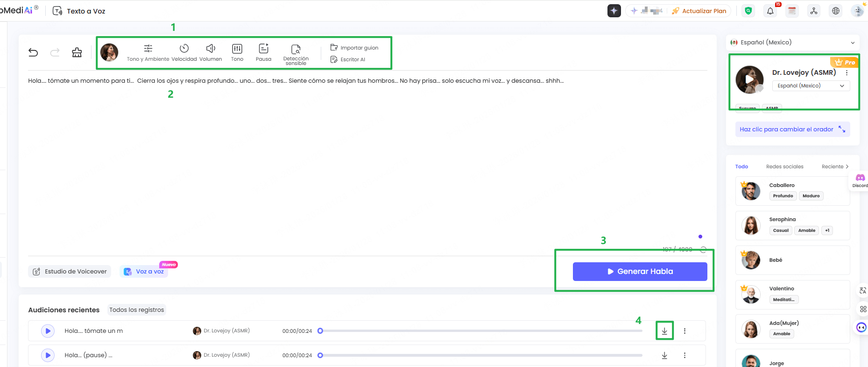Open the chatbot assistant floating icon
The height and width of the screenshot is (367, 868).
861,327
